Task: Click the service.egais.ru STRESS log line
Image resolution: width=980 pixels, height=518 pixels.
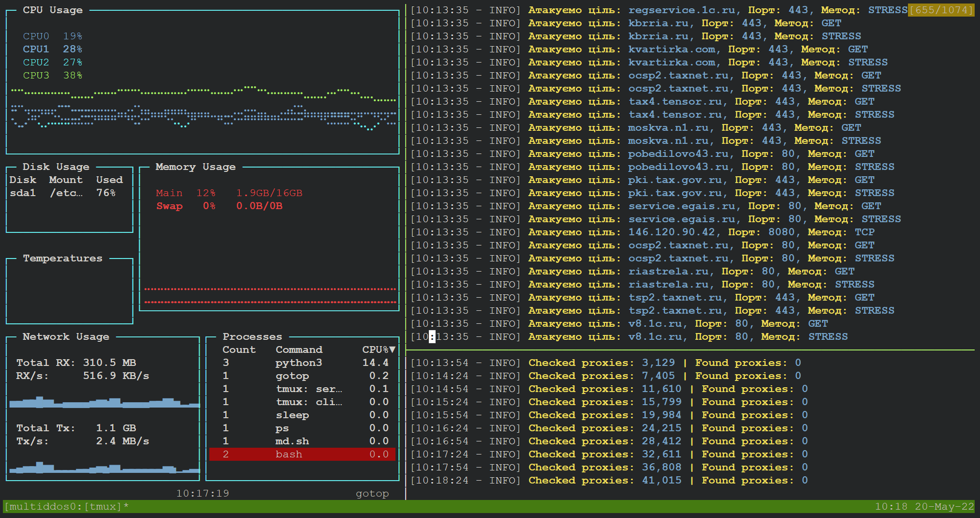Action: [655, 219]
